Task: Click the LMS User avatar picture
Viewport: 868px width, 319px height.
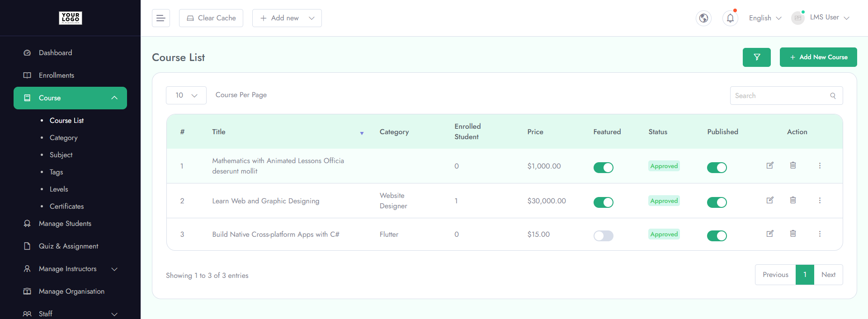Action: click(798, 18)
